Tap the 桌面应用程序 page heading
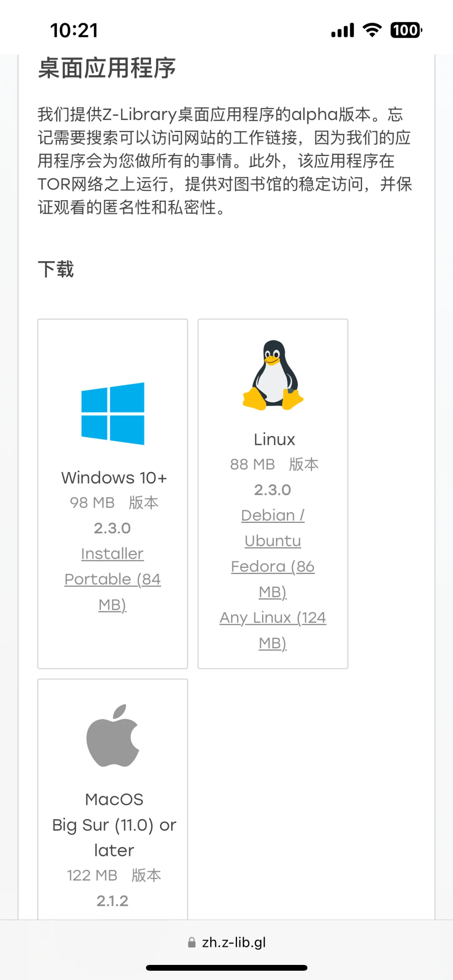This screenshot has height=980, width=453. click(x=107, y=68)
